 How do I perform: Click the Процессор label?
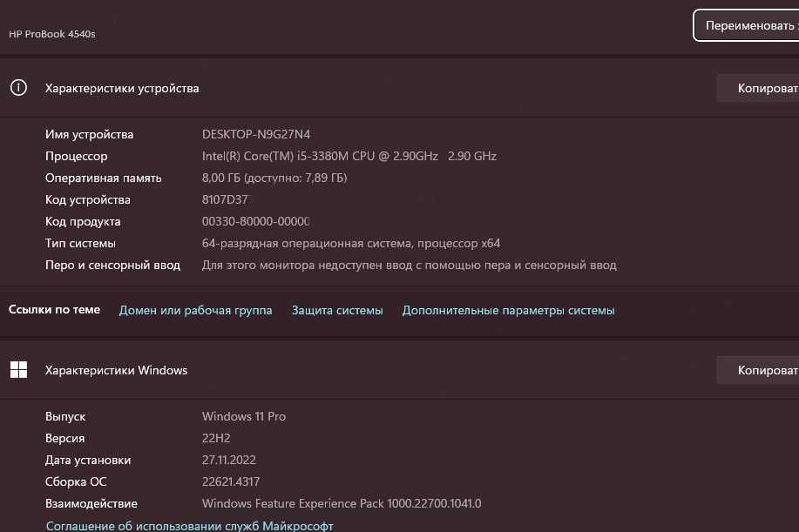click(77, 156)
